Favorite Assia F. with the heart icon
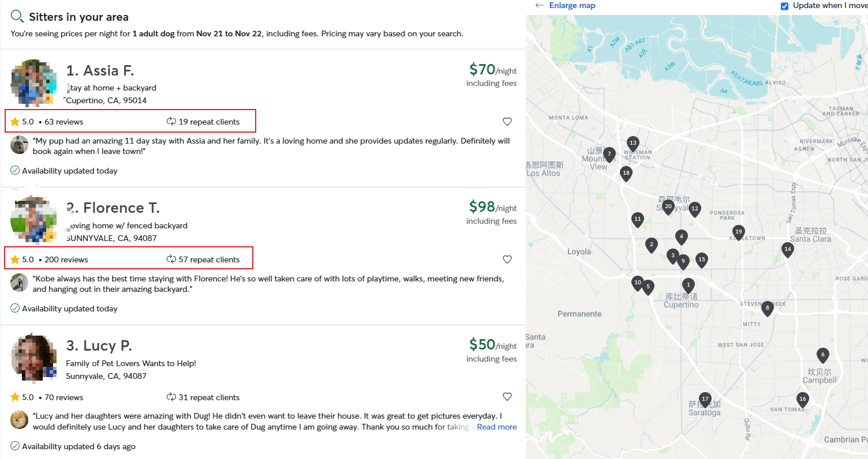This screenshot has height=459, width=868. [x=507, y=122]
